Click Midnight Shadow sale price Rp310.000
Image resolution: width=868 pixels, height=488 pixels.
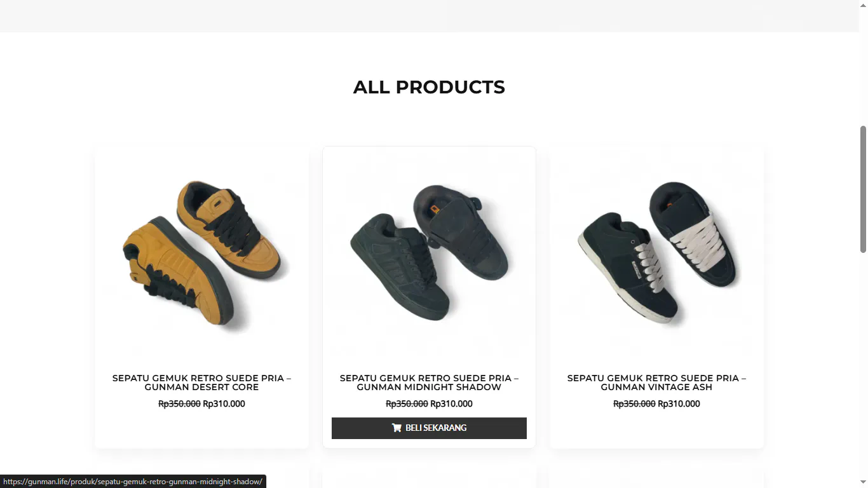click(451, 404)
